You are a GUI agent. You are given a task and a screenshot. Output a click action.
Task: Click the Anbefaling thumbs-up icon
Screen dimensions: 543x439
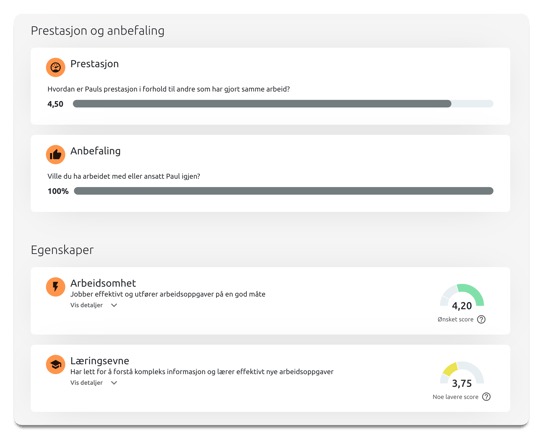(x=55, y=154)
